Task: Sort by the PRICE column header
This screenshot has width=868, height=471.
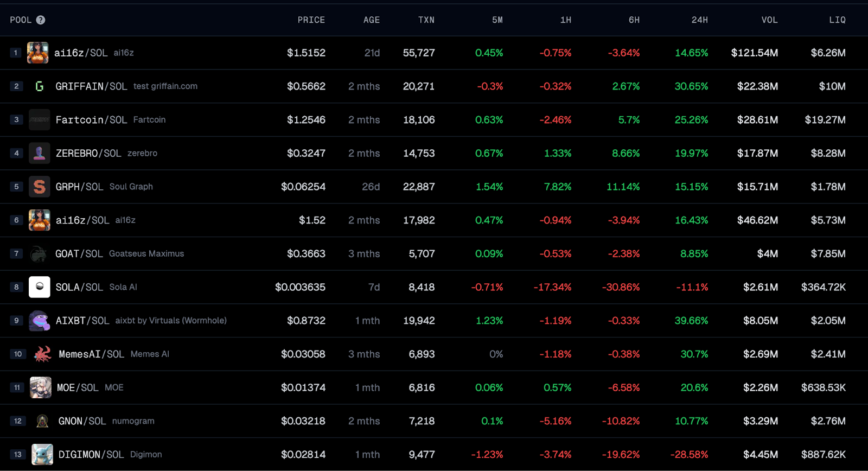Action: (311, 20)
